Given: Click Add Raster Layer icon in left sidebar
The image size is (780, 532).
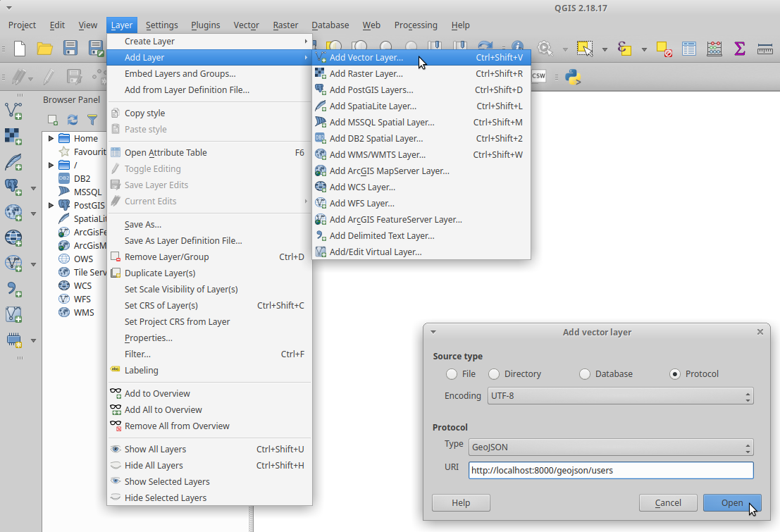Looking at the screenshot, I should (x=13, y=136).
